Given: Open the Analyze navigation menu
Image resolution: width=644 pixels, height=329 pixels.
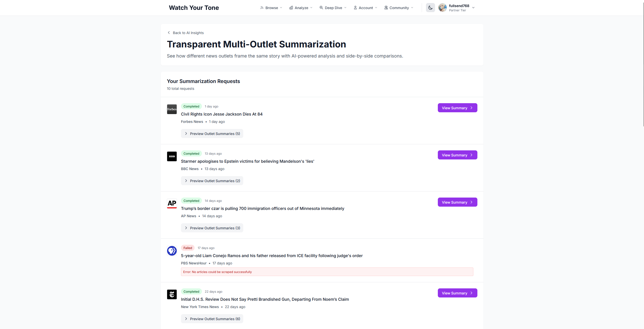Looking at the screenshot, I should click(301, 8).
